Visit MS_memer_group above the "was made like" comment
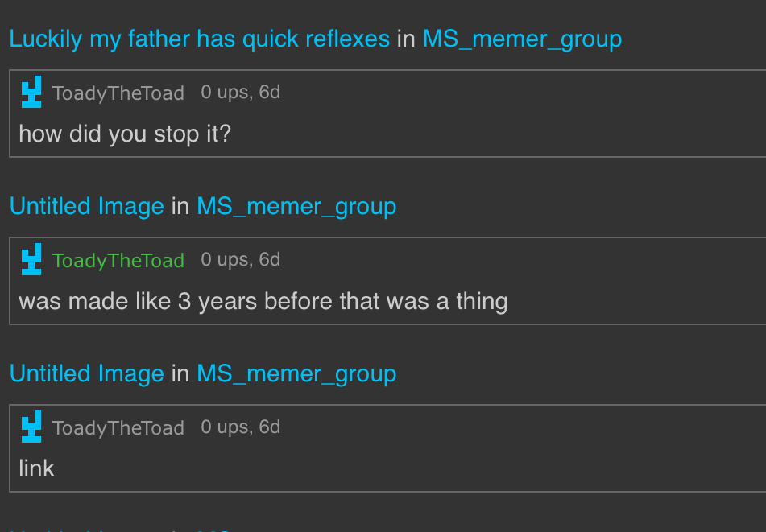This screenshot has height=532, width=766. (296, 206)
